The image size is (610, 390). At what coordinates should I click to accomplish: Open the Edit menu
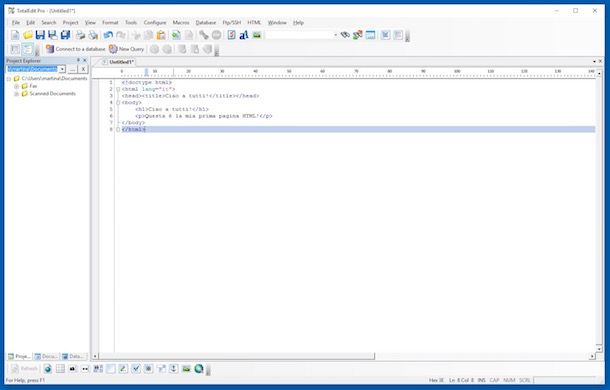point(30,23)
